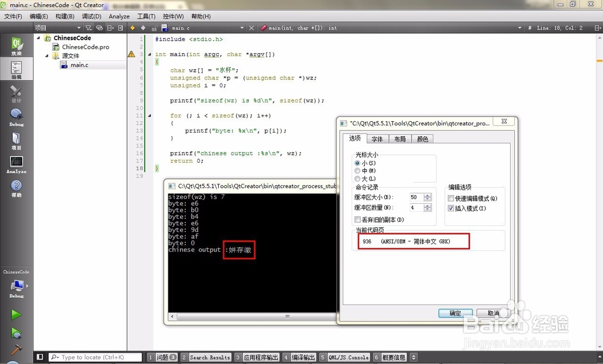Viewport: 603px width, 364px height.
Task: Open Analyze mode in sidebar
Action: tap(16, 165)
